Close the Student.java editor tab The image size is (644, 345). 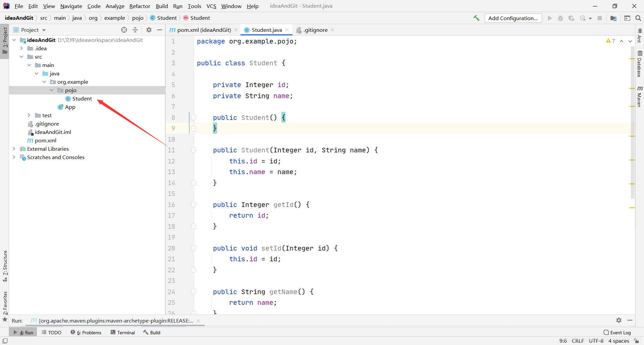[287, 30]
